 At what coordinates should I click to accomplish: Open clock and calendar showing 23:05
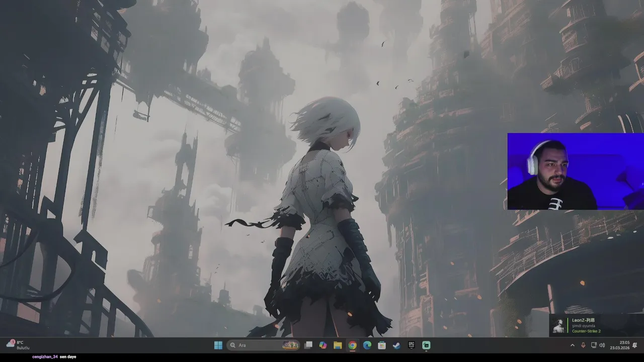[620, 345]
